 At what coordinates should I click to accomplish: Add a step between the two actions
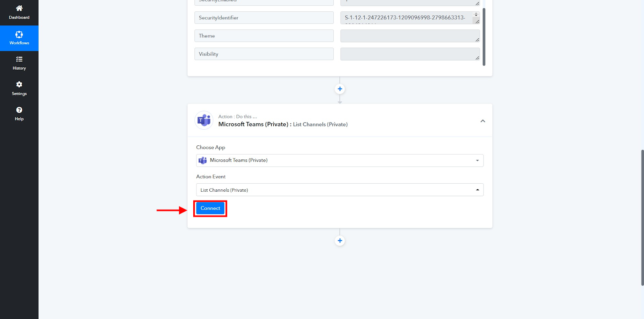point(340,89)
